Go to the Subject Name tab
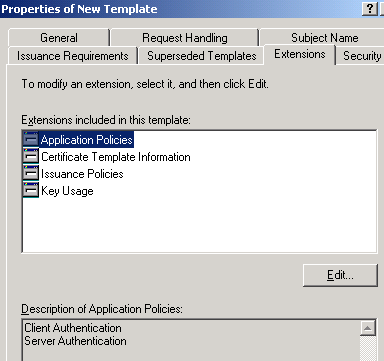Screen dimensions: 384x361 pos(324,38)
